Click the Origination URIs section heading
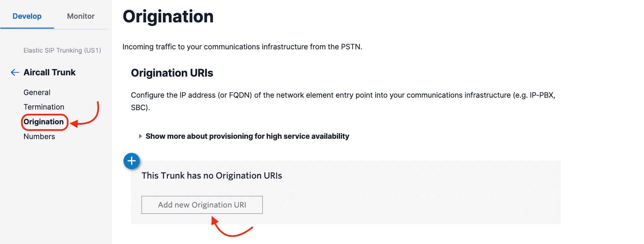The height and width of the screenshot is (244, 644). click(172, 73)
